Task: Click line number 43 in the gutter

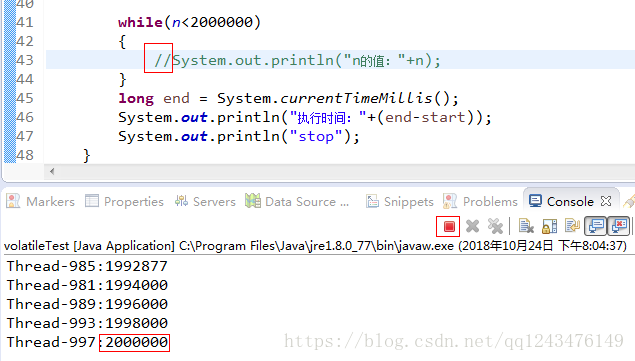Action: tap(25, 60)
